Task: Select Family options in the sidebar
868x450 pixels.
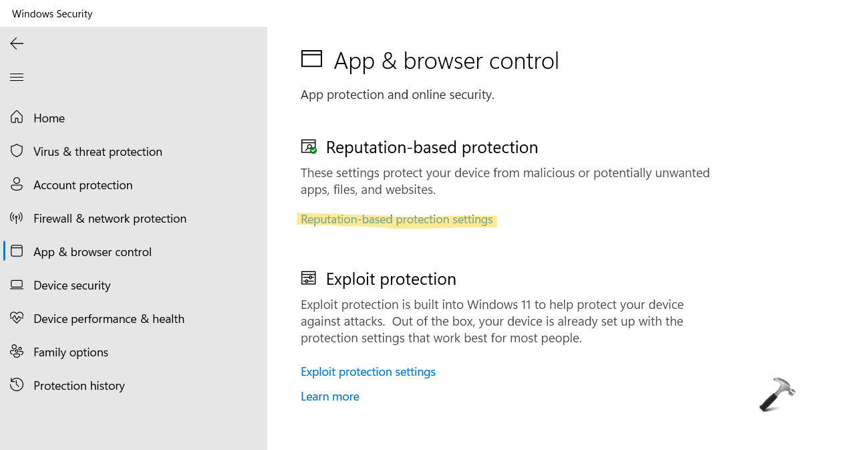Action: (71, 352)
